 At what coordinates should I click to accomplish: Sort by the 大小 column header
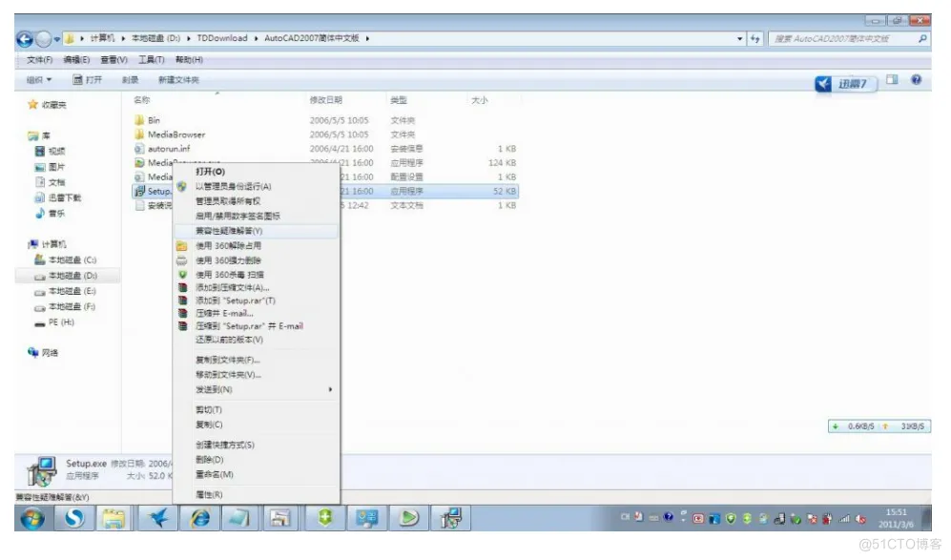pos(479,99)
